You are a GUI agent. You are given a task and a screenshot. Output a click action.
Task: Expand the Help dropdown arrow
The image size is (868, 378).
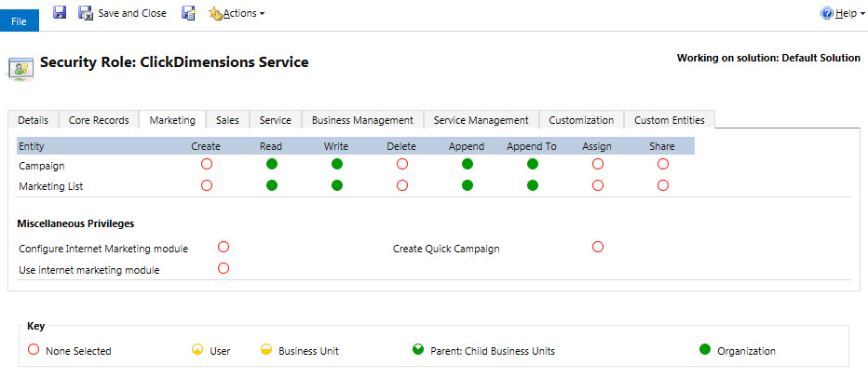(862, 14)
